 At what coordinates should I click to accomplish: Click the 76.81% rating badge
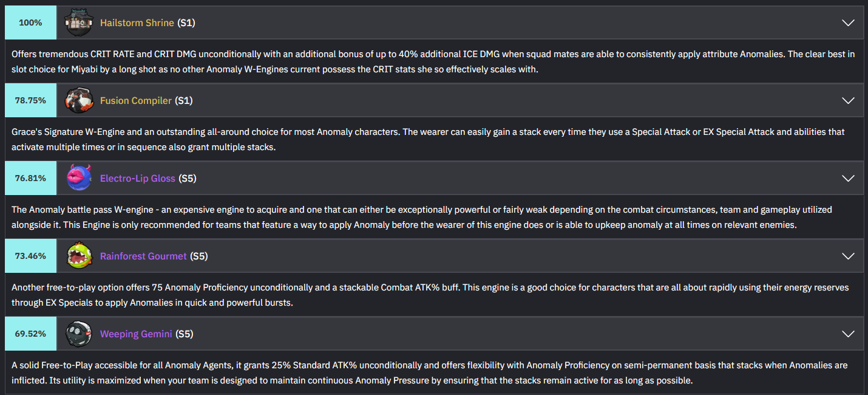click(x=30, y=179)
